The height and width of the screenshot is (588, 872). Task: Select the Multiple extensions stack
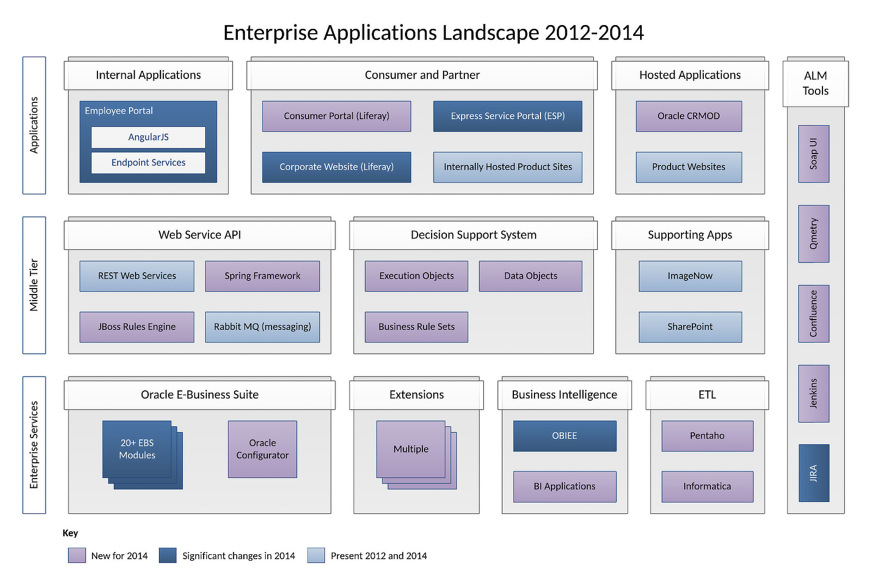click(416, 455)
